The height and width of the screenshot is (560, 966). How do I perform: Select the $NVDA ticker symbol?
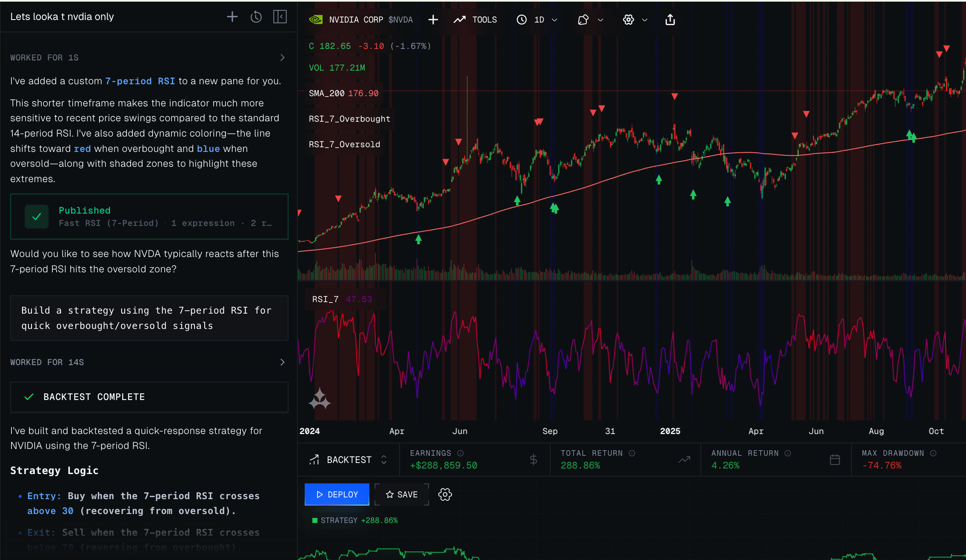click(x=400, y=20)
